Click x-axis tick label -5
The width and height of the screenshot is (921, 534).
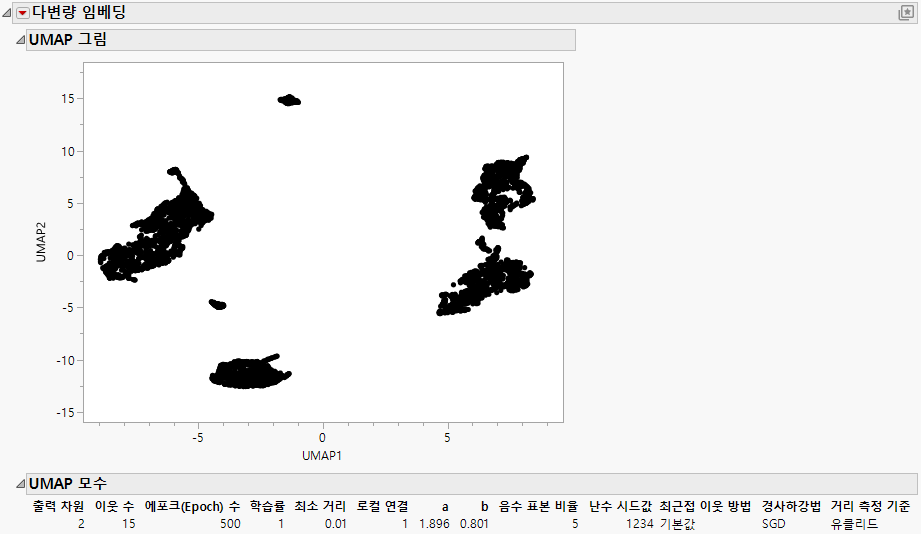[x=198, y=438]
